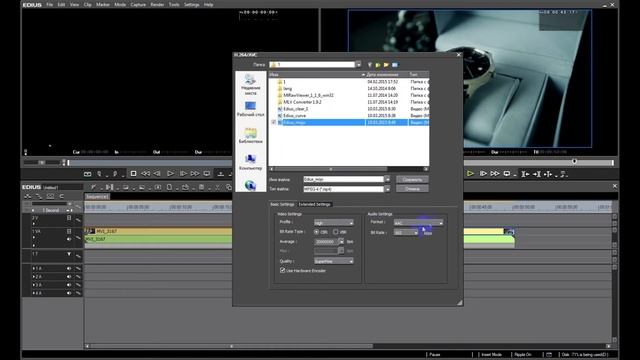Viewport: 640px width, 360px height.
Task: Click Play in the player transport controls
Action: click(x=171, y=173)
